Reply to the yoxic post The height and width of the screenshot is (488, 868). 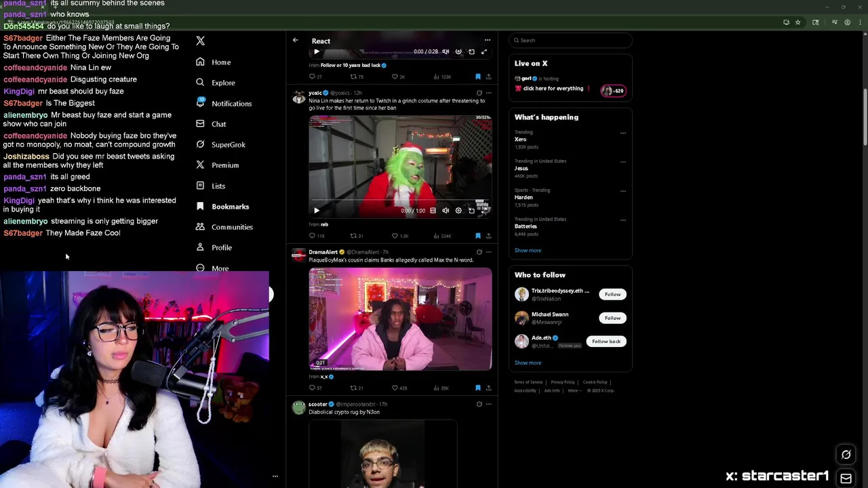(316, 236)
